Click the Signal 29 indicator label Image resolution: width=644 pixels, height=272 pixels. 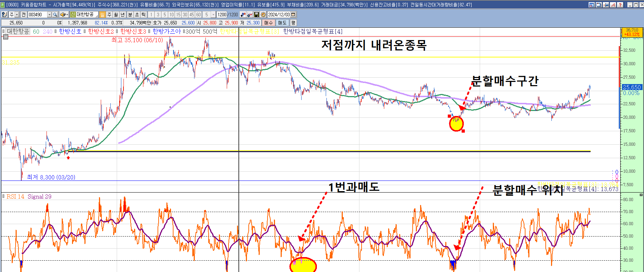(x=39, y=196)
